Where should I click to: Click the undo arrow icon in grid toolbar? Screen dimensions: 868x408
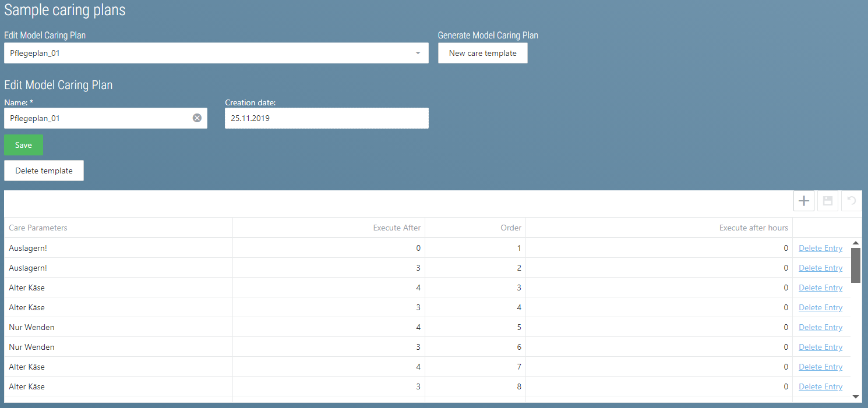point(851,201)
